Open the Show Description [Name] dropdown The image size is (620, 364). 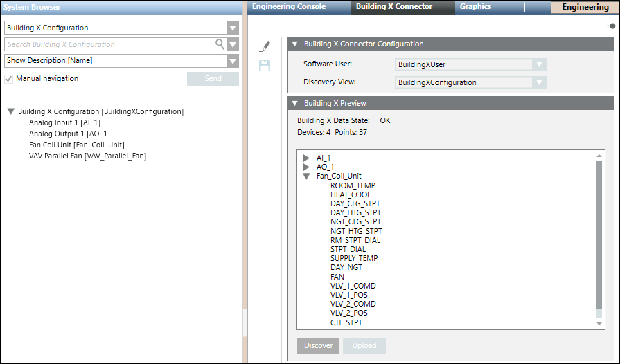(x=233, y=60)
